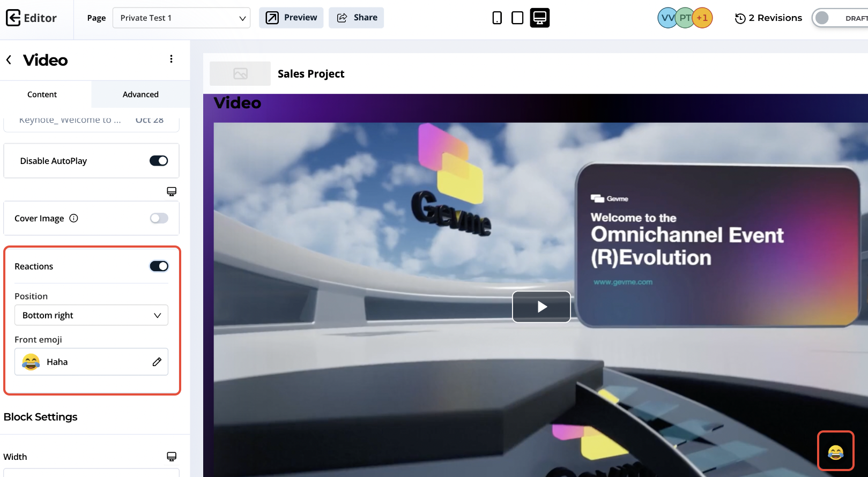
Task: Click the laughing reaction emoji on video
Action: pos(835,452)
